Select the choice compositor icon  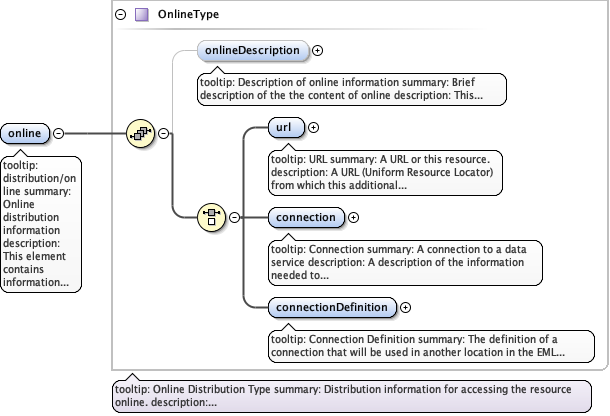[212, 216]
